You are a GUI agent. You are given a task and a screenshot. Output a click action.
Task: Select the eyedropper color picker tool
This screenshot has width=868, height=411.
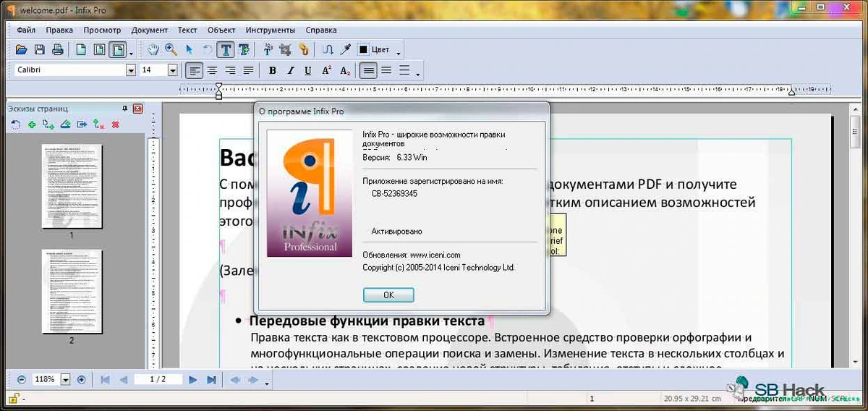tap(346, 50)
